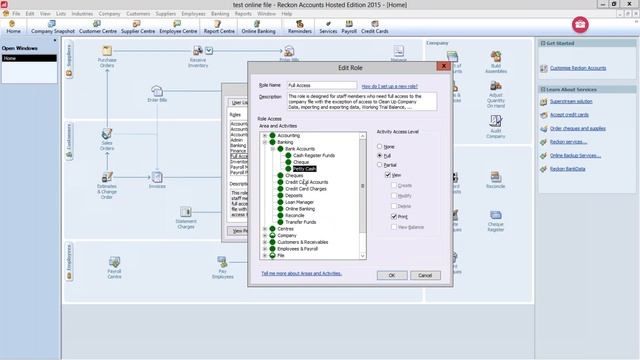Open Reminders from the toolbar
Viewport: 640px width, 360px height.
tap(300, 27)
